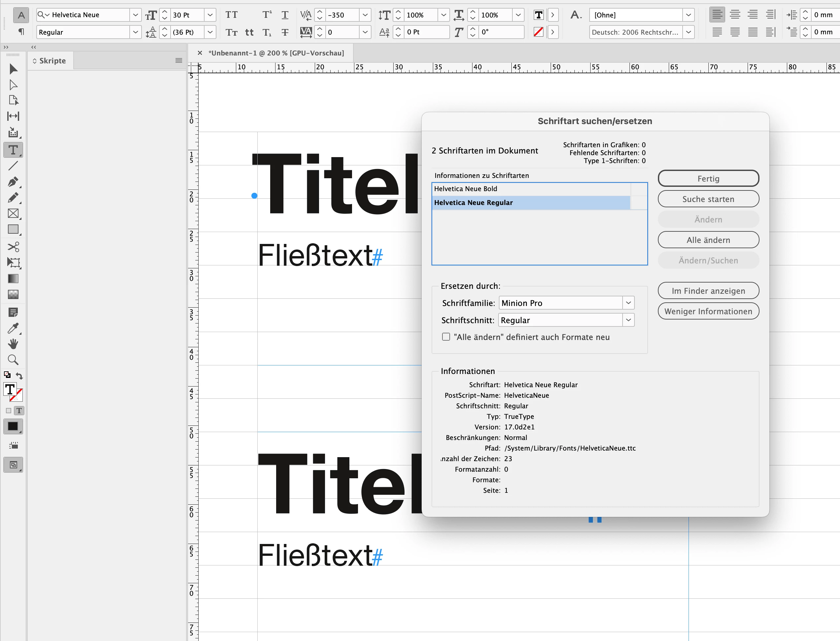This screenshot has height=641, width=840.
Task: Select the Gradient Swatch tool
Action: 13,279
